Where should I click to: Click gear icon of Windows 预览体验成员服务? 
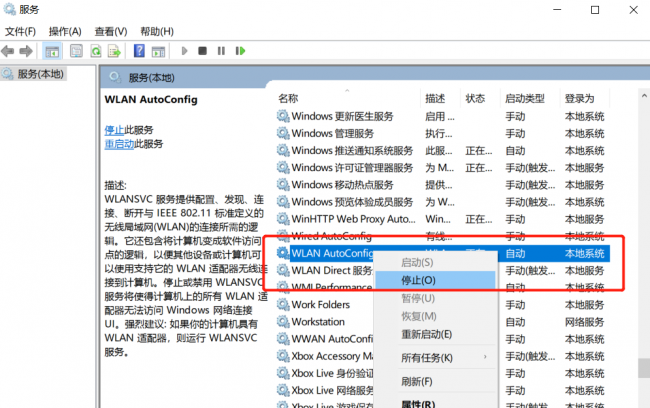click(283, 202)
